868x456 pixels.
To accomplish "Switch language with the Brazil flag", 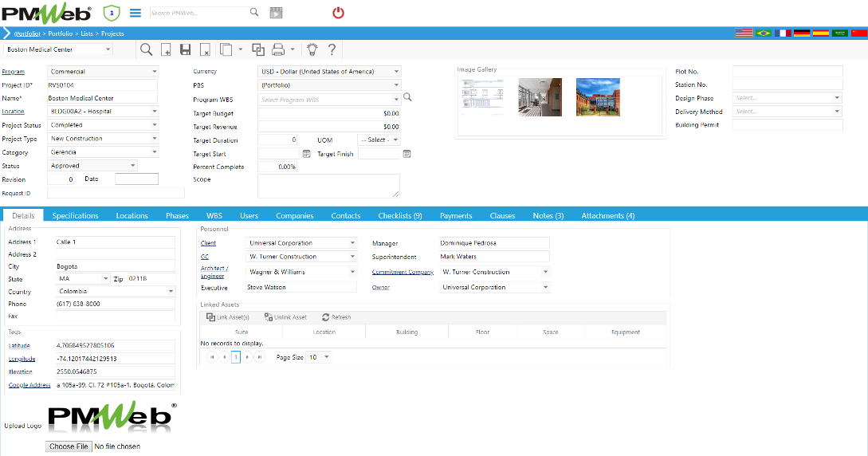I will pos(764,33).
